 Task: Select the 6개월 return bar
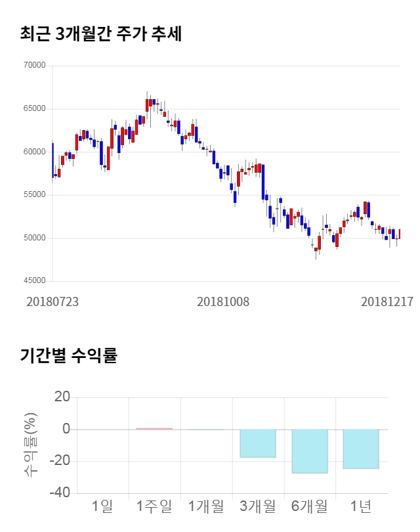pyautogui.click(x=310, y=451)
